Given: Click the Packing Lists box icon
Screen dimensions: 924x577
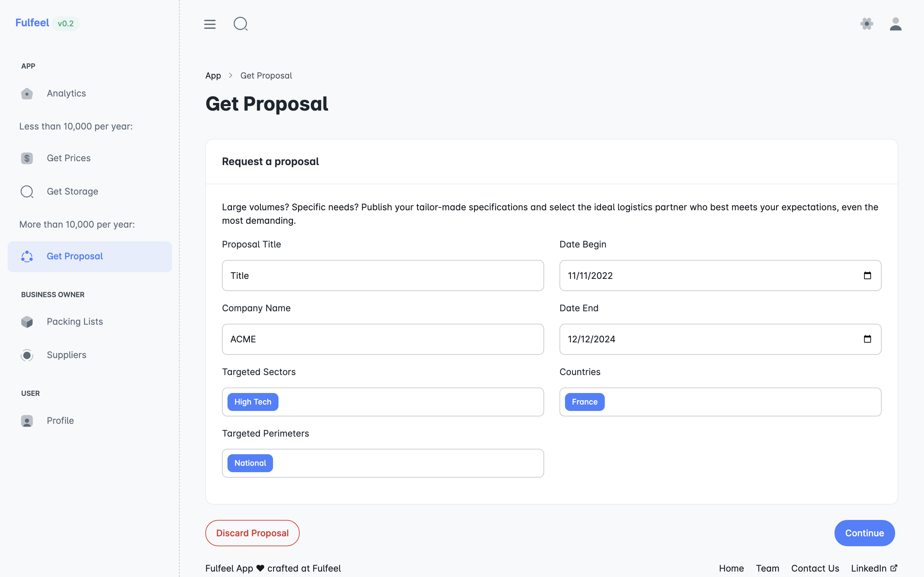Looking at the screenshot, I should pyautogui.click(x=27, y=322).
